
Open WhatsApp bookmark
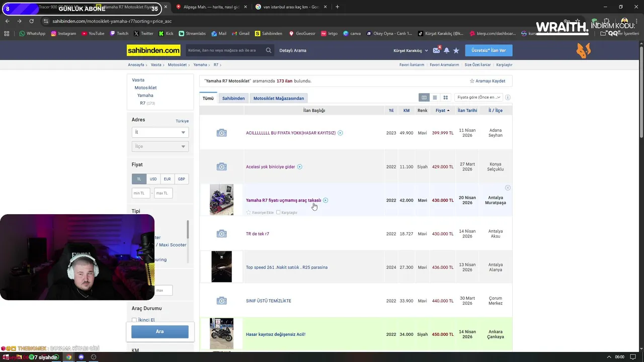coord(32,33)
